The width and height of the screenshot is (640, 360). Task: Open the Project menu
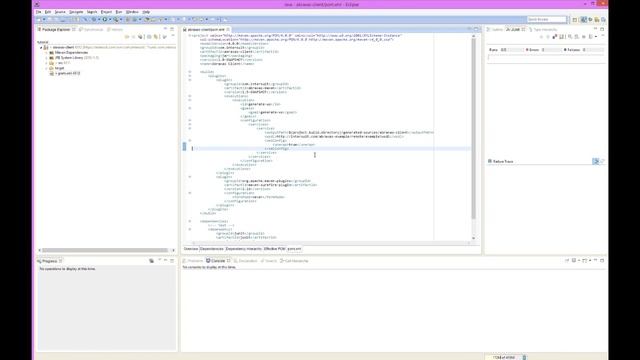(x=106, y=12)
